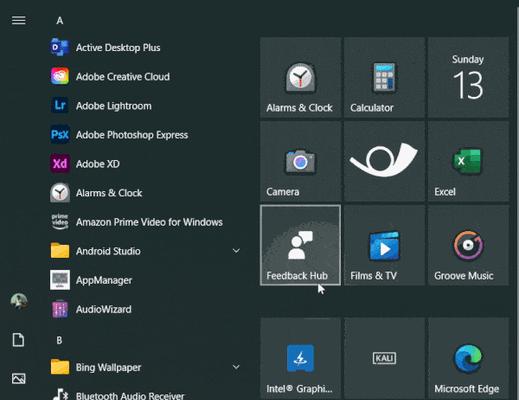Open the white horn logo tile
The width and height of the screenshot is (519, 400).
tap(384, 161)
